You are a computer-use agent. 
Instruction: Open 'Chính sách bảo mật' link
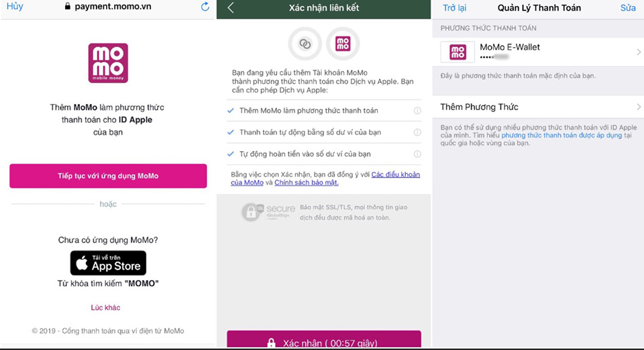coord(307,183)
